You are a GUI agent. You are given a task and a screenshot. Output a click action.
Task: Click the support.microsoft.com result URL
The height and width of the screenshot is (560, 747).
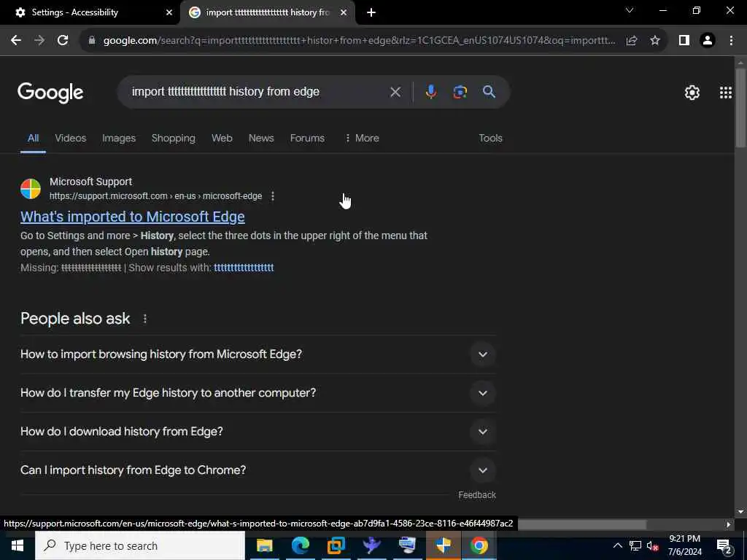point(156,196)
